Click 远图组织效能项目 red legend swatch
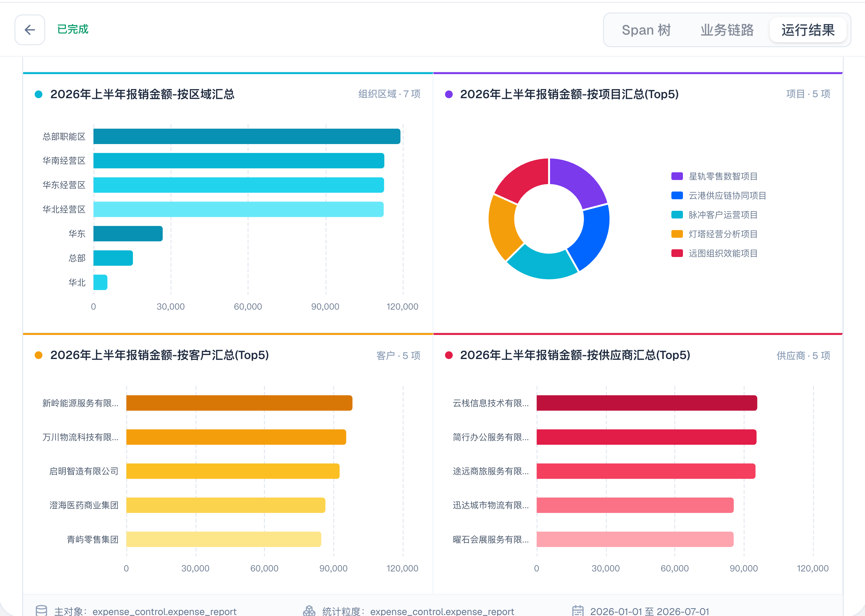This screenshot has height=616, width=865. pyautogui.click(x=677, y=253)
